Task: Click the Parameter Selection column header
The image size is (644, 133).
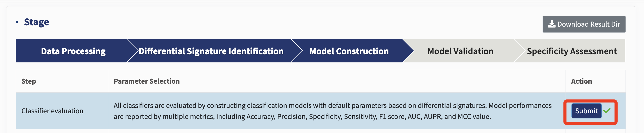Action: tap(147, 81)
